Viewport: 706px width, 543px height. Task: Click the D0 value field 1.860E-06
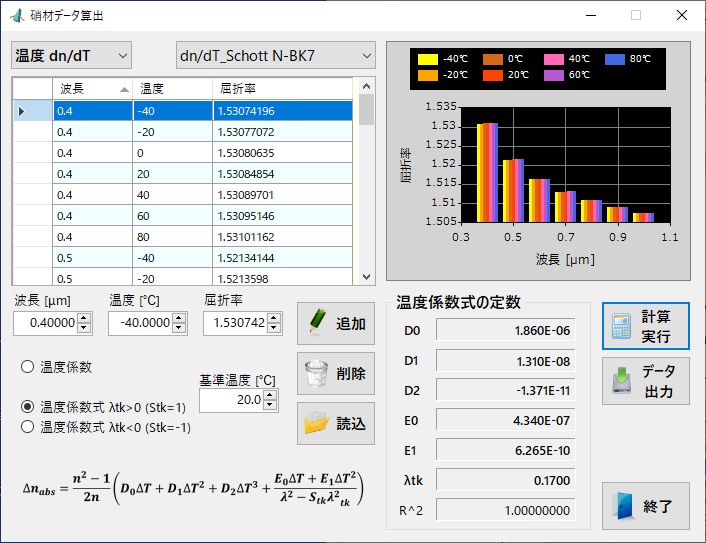point(506,330)
